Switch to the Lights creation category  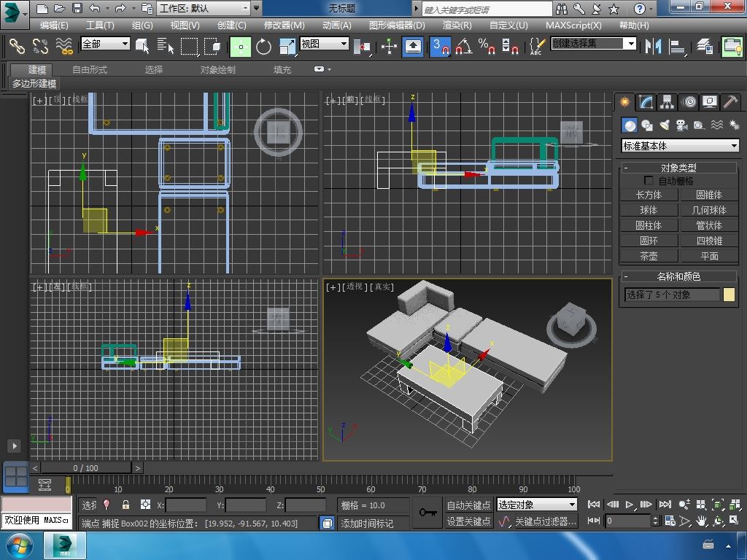[x=665, y=125]
